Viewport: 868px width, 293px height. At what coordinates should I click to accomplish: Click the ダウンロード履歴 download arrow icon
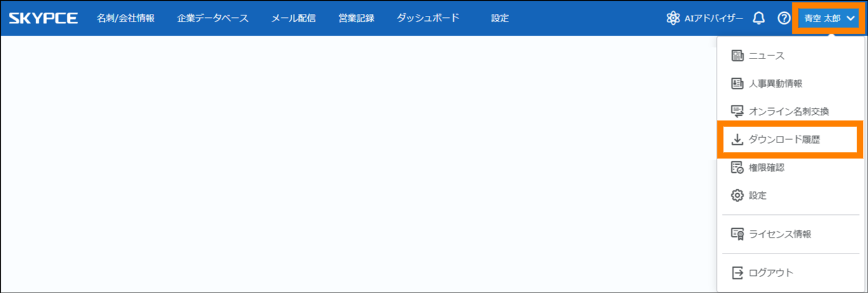click(737, 139)
